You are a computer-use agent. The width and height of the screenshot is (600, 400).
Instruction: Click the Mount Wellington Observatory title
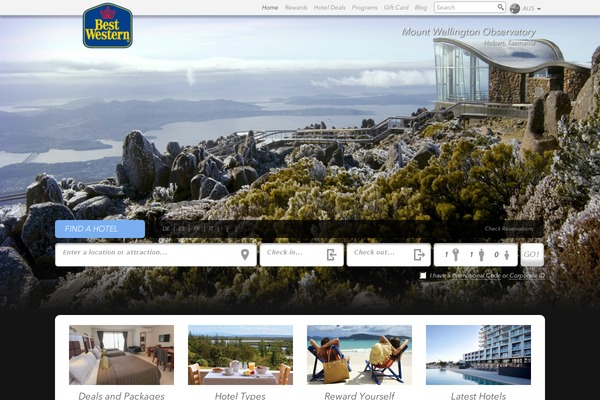point(469,32)
